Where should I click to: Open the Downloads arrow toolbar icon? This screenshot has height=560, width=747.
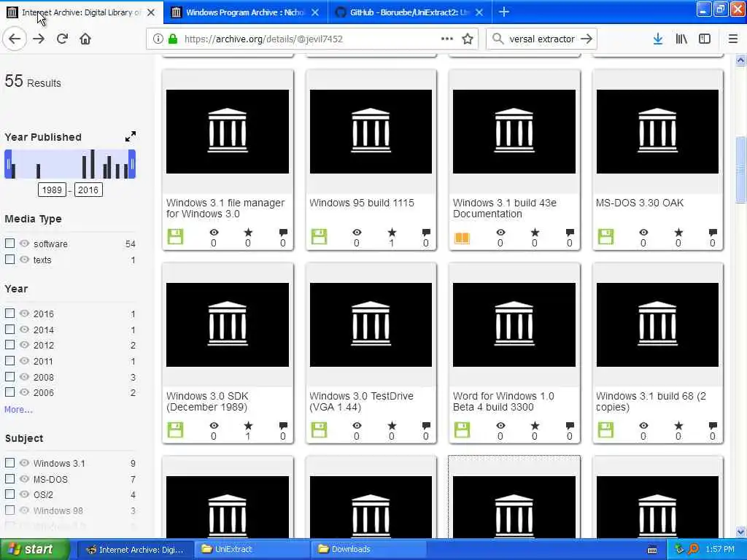(x=658, y=39)
